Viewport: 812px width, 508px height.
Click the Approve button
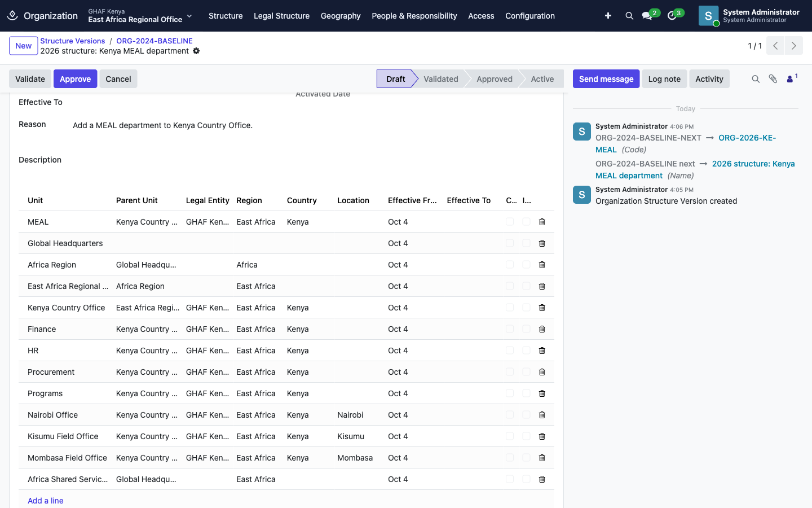76,79
